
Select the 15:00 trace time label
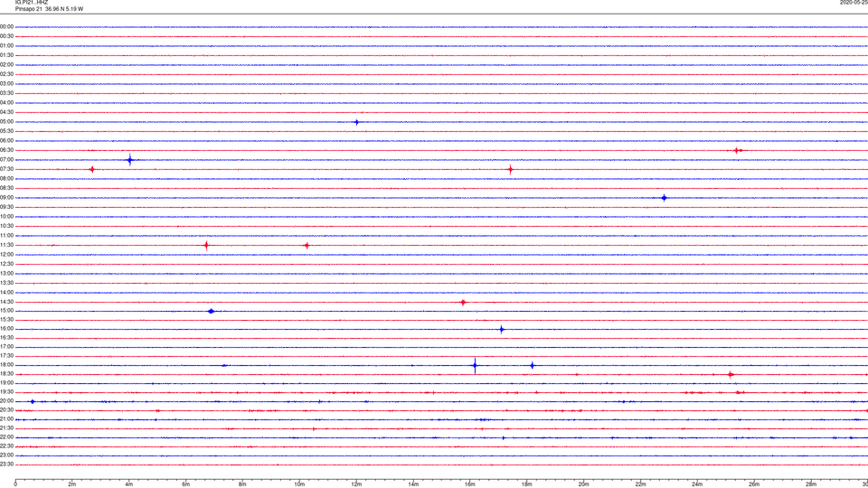click(6, 311)
